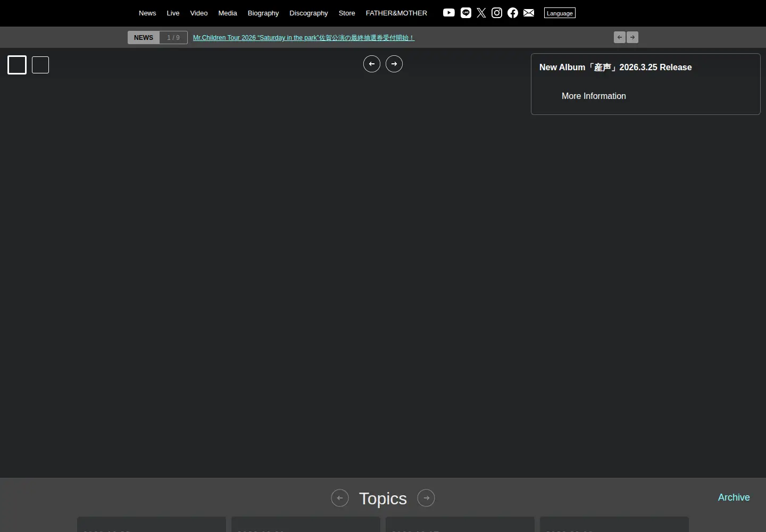
Task: Open the YouTube channel icon
Action: click(x=449, y=13)
